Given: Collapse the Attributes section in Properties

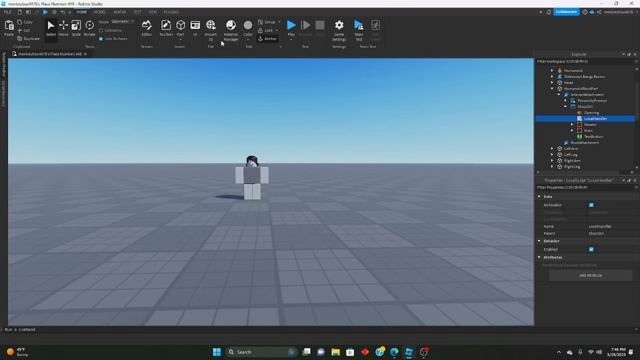Looking at the screenshot, I should [x=539, y=258].
